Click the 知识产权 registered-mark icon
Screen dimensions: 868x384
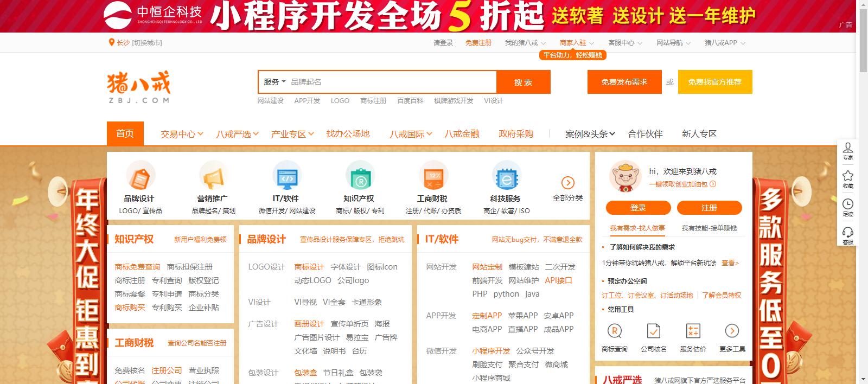click(359, 176)
